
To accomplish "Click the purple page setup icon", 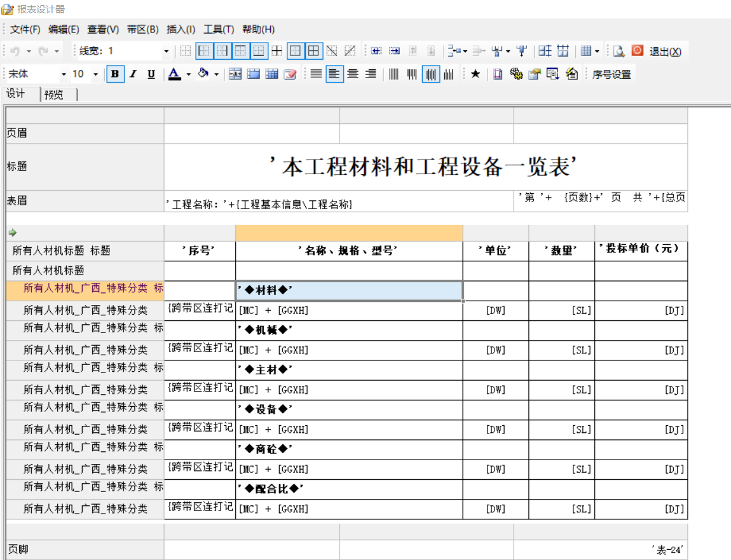I will pos(498,74).
